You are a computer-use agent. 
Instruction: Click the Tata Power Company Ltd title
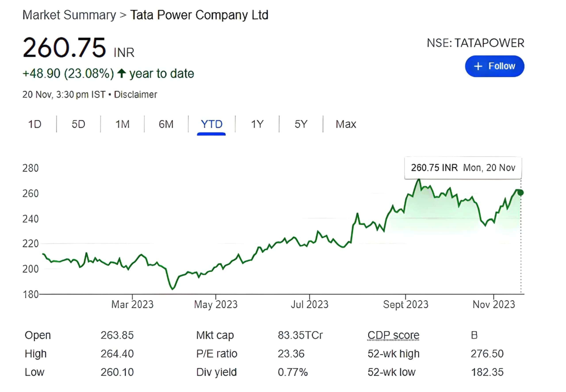pos(199,15)
